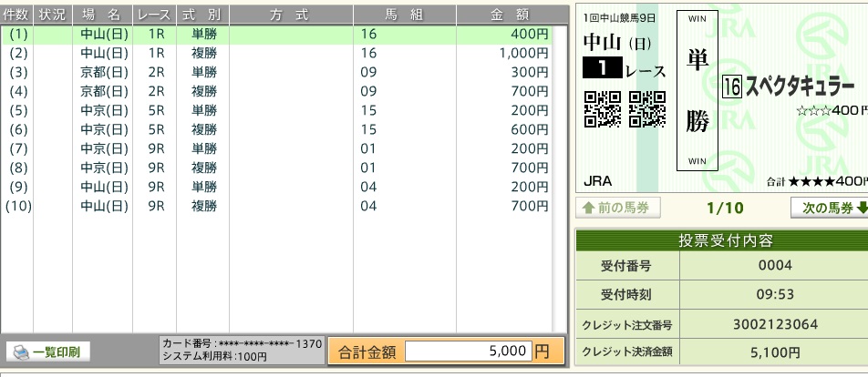Click the credit order number 3002123064
The height and width of the screenshot is (377, 868).
(x=775, y=324)
